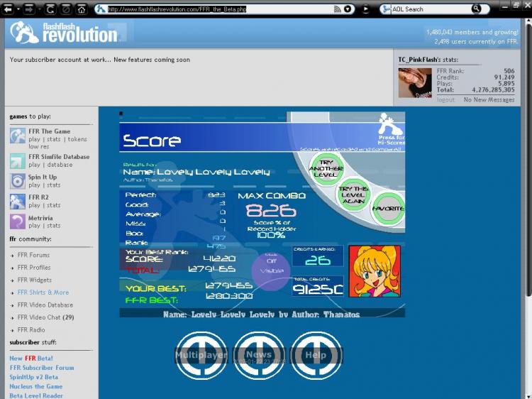Go forward with the browser forward arrow
Screen dimensions: 532x399
29,9
